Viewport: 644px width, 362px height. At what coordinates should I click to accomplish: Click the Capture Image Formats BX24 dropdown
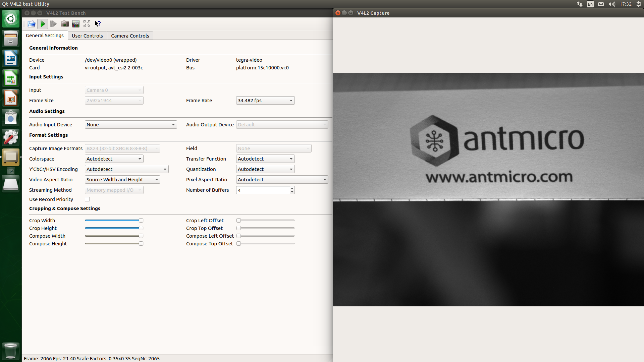pos(122,148)
